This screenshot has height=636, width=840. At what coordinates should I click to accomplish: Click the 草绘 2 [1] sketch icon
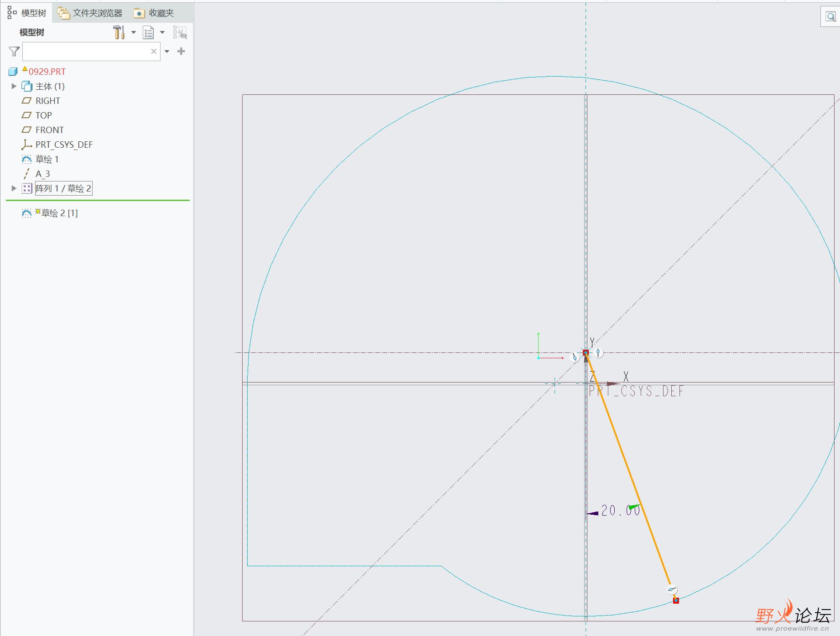(26, 213)
